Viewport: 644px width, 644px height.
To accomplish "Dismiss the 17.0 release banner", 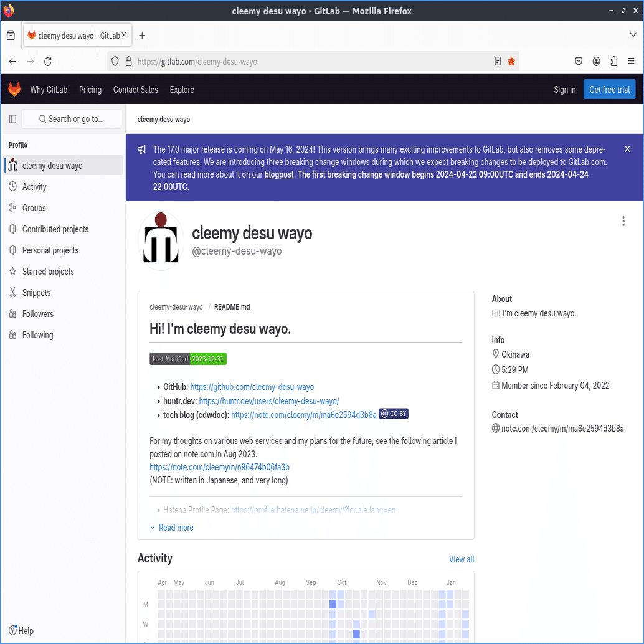I will 627,149.
